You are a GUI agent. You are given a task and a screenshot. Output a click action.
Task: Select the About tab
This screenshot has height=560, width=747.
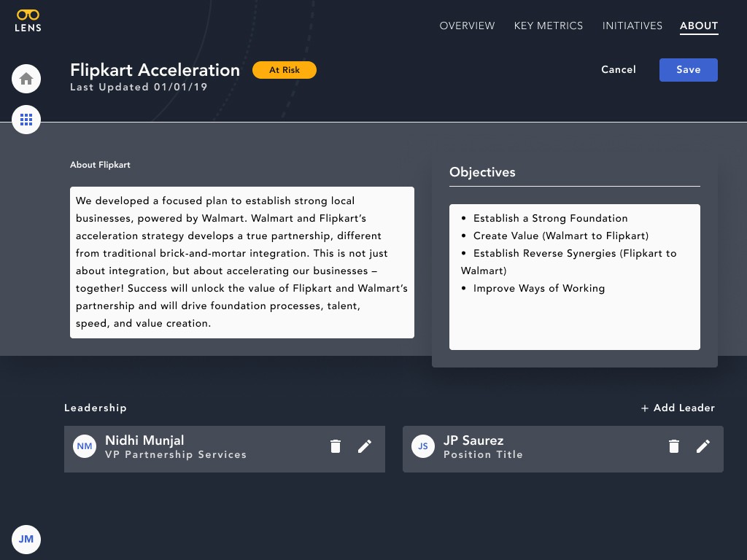(699, 26)
